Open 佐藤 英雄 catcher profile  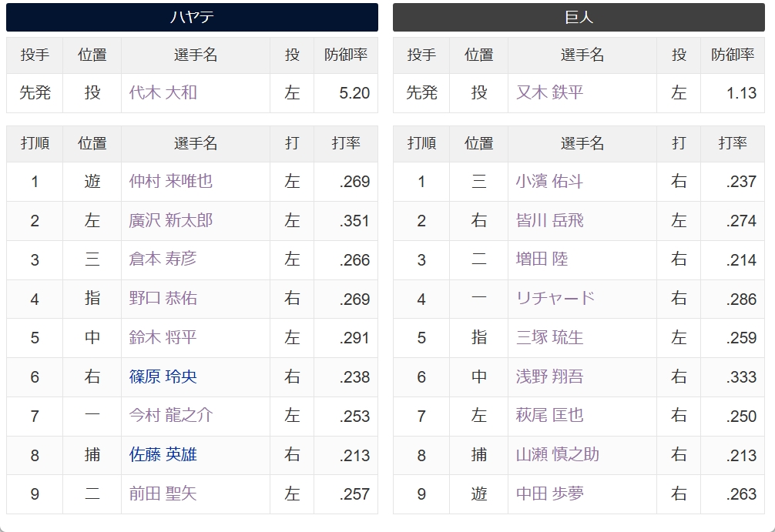(163, 454)
